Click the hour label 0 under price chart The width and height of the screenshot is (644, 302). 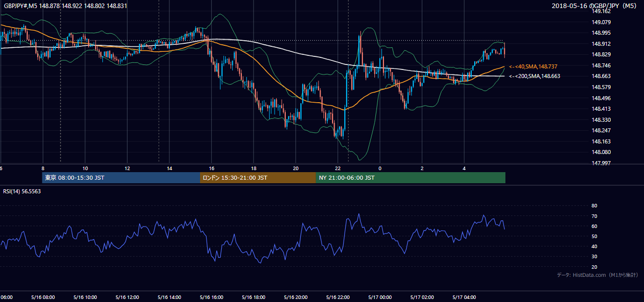click(380, 169)
